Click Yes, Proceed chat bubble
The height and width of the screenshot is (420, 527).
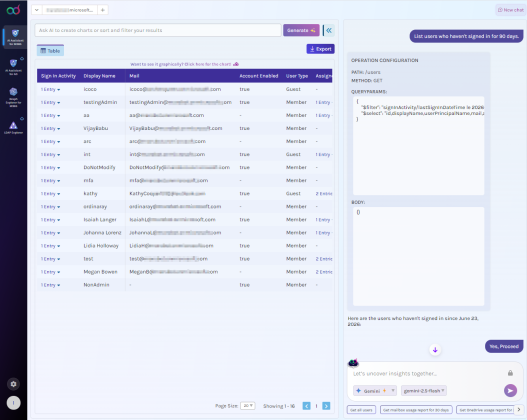504,346
